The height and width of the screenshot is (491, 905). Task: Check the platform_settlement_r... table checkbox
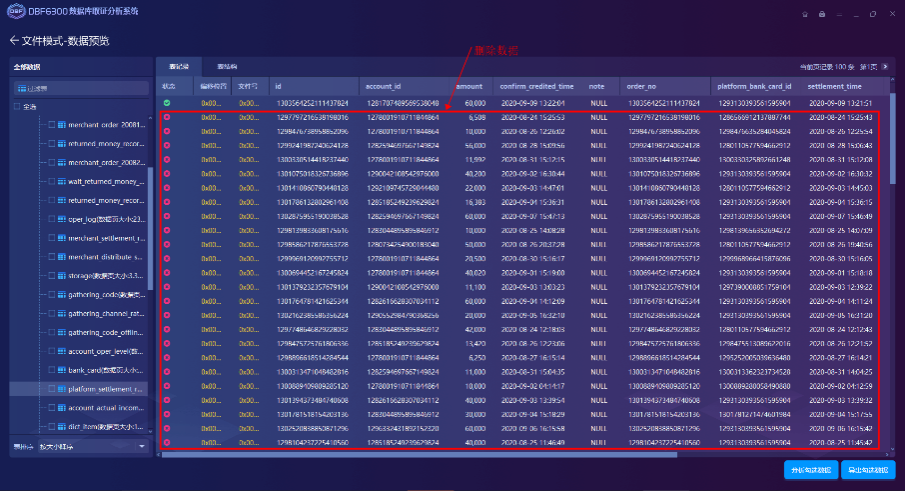click(x=52, y=389)
